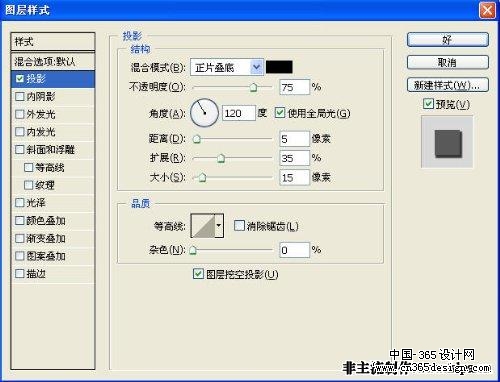Screen dimensions: 500x382
Task: Expand the contour picker dropdown arrow
Action: coord(219,226)
